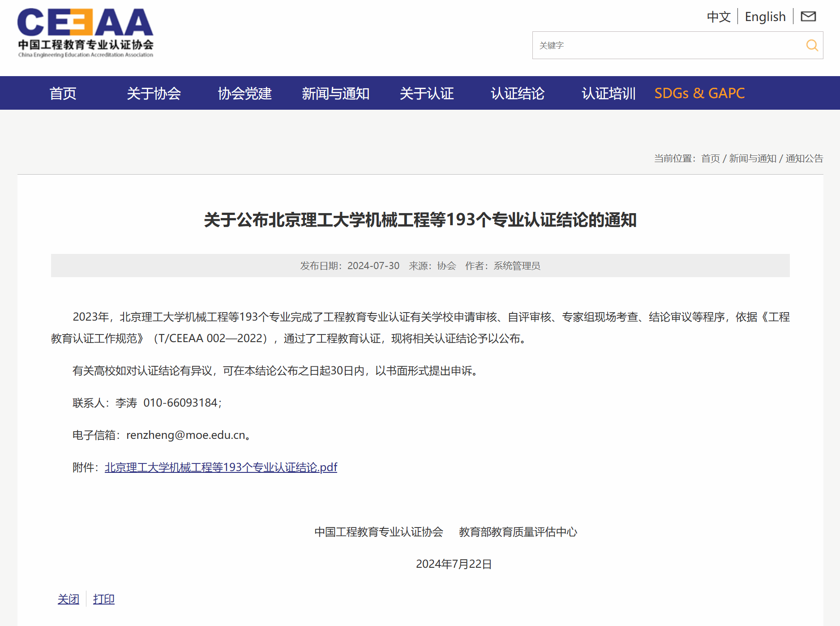Go to the 协会党建 menu item
This screenshot has height=626, width=840.
[x=244, y=93]
